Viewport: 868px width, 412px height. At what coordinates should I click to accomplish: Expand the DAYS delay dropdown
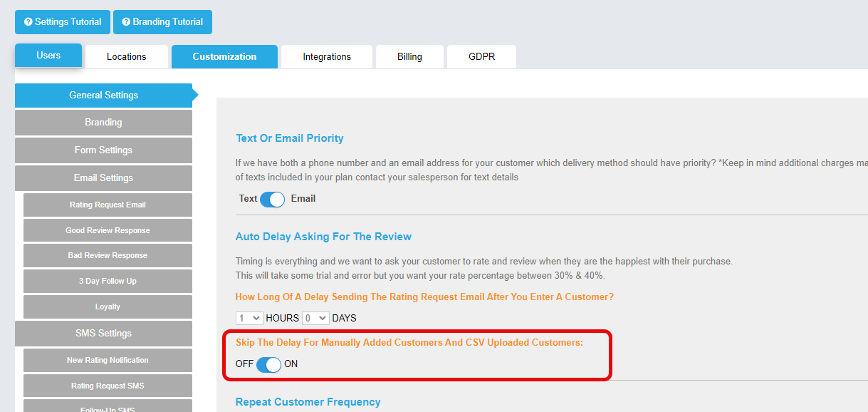tap(315, 318)
